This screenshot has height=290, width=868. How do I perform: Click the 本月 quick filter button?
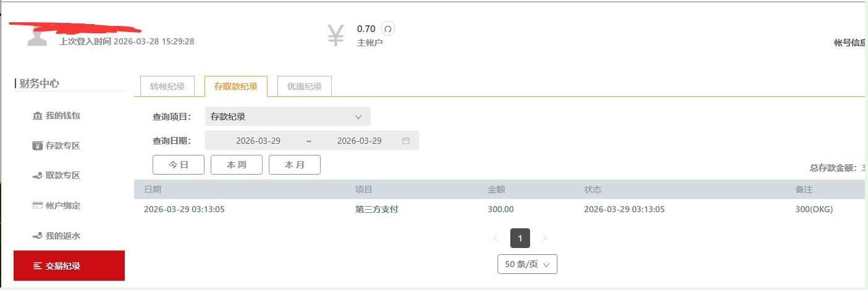(x=295, y=165)
